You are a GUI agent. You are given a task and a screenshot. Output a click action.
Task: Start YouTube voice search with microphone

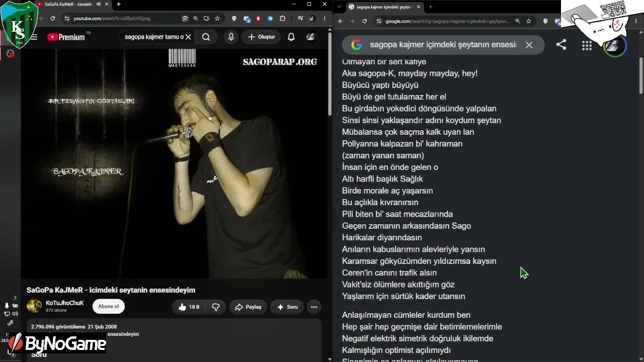231,37
